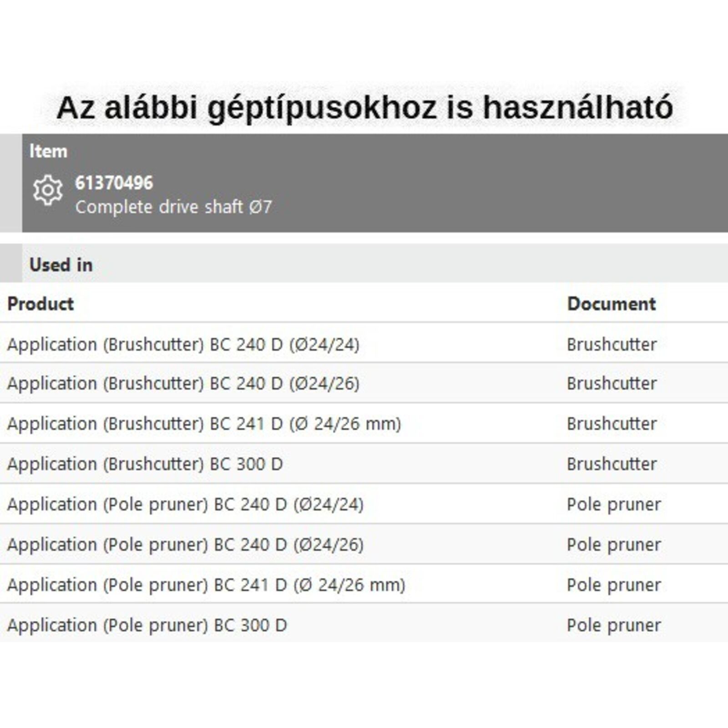Click Brushcutter document in BC 300 D row

(612, 464)
